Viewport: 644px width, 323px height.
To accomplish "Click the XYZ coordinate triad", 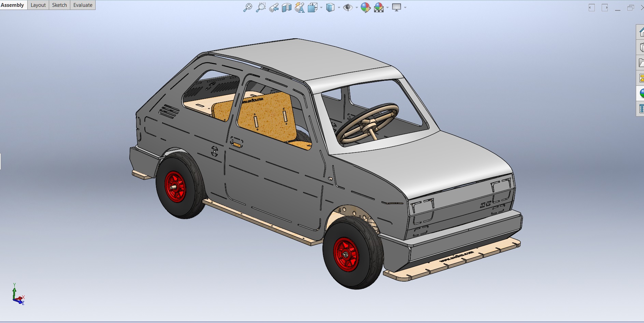I will click(18, 294).
